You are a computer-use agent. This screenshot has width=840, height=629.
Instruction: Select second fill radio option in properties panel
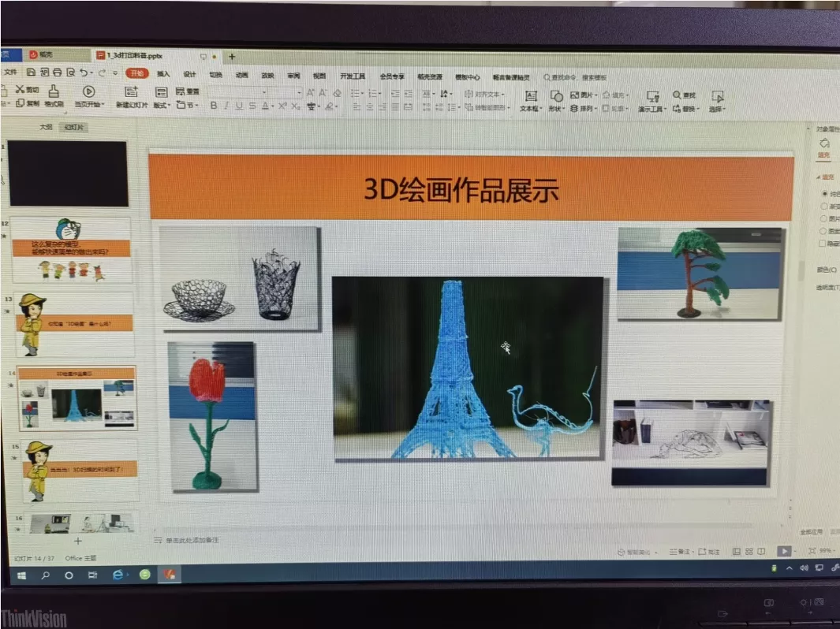pyautogui.click(x=824, y=206)
